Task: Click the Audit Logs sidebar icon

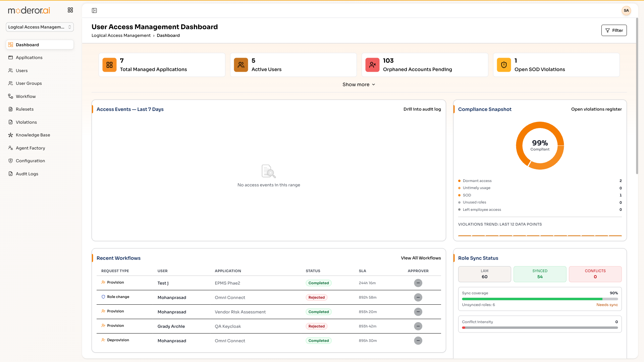Action: point(11,174)
